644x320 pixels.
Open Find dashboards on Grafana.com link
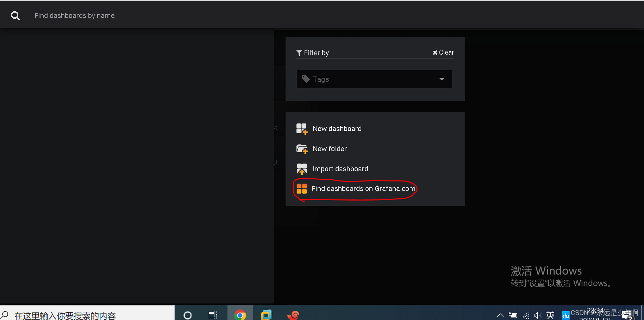pos(363,189)
